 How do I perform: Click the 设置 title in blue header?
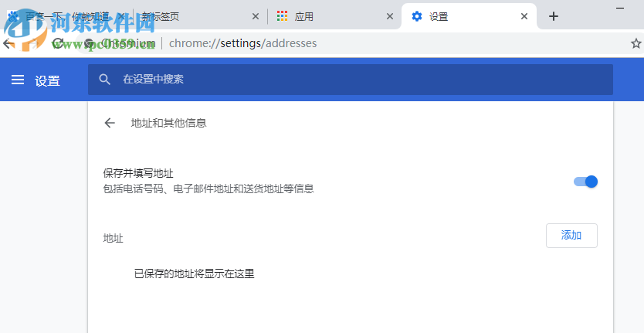click(48, 80)
